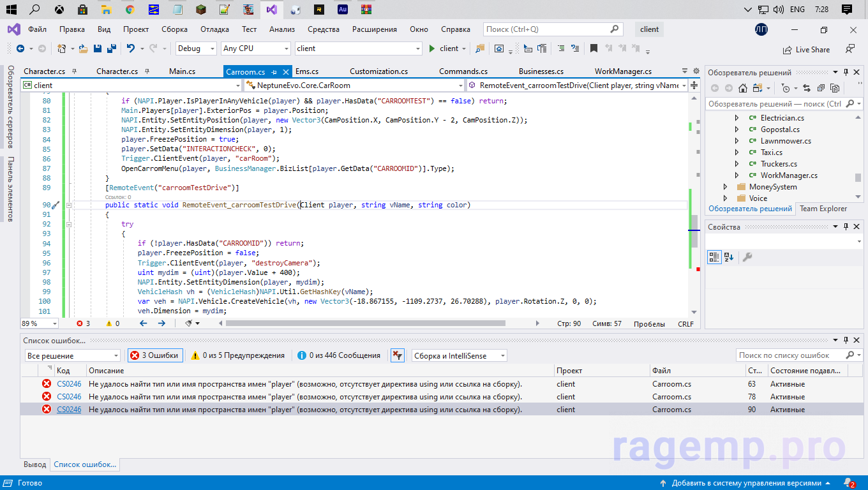Switch Properties to Categorized view
Viewport: 868px width, 490px height.
714,257
